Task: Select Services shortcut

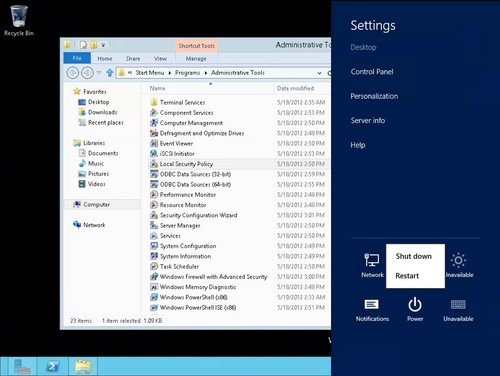Action: [165, 236]
